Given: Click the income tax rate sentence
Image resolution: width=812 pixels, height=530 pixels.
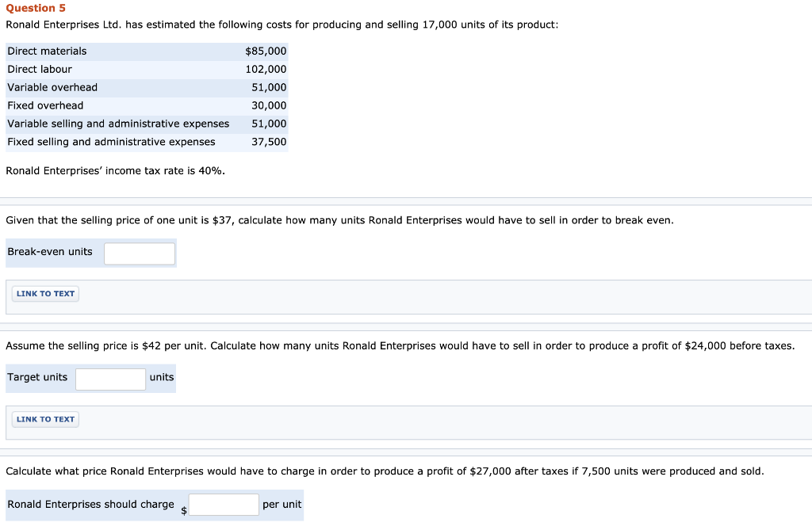Looking at the screenshot, I should [116, 171].
